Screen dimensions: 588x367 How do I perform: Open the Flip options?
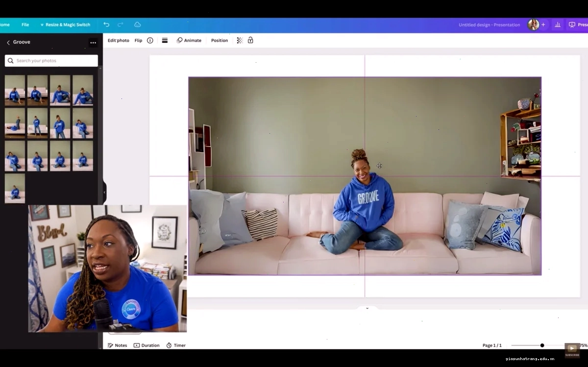[139, 40]
